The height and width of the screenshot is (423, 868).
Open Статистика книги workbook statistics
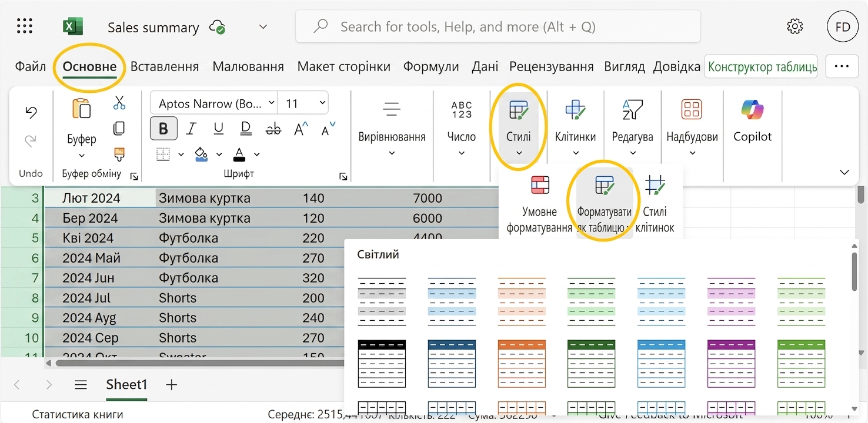[x=78, y=414]
